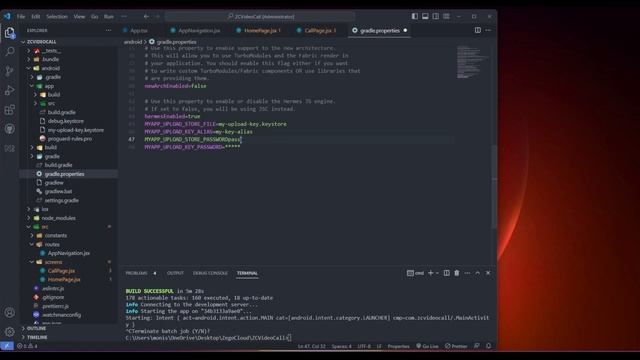Click the Go Live status bar item
The width and height of the screenshot is (640, 360).
coord(427,346)
